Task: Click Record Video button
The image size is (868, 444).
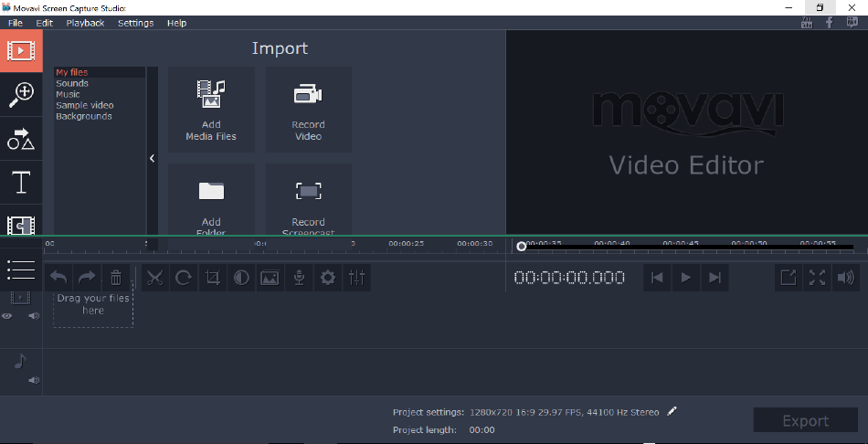Action: click(x=308, y=110)
